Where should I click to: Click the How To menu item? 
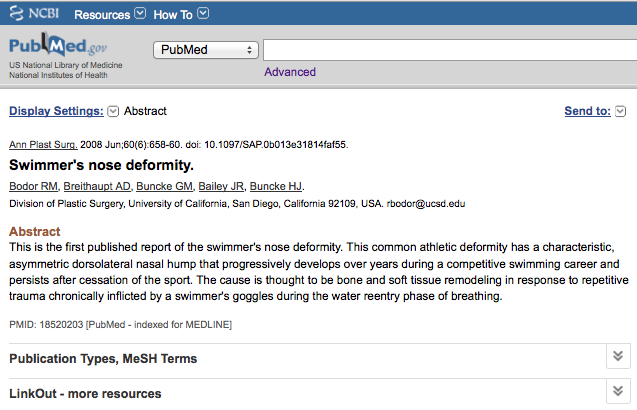point(173,15)
